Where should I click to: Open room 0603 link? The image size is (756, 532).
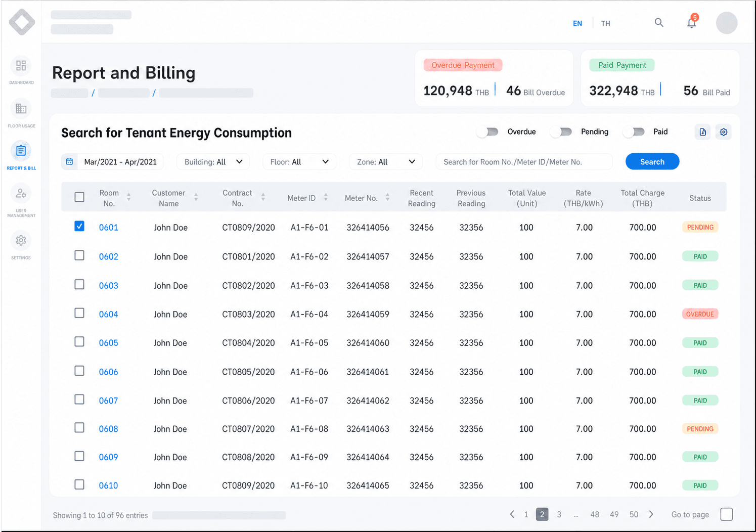point(109,286)
